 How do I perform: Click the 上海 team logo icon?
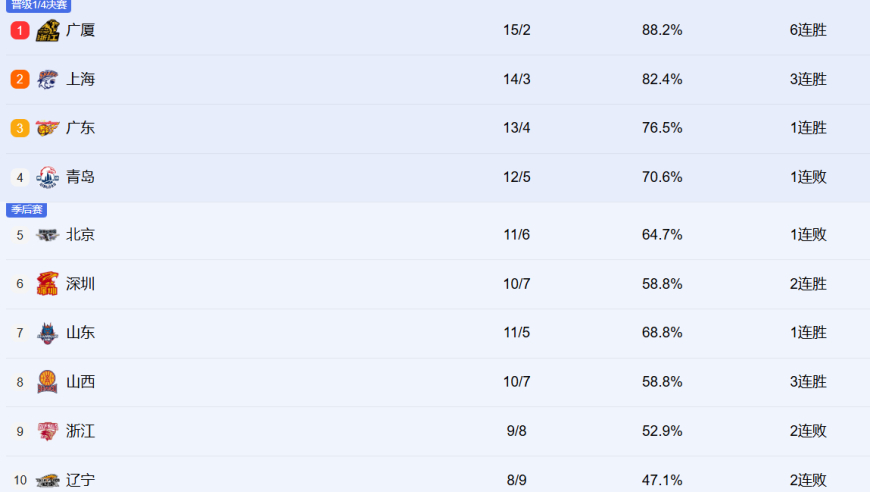click(x=48, y=80)
